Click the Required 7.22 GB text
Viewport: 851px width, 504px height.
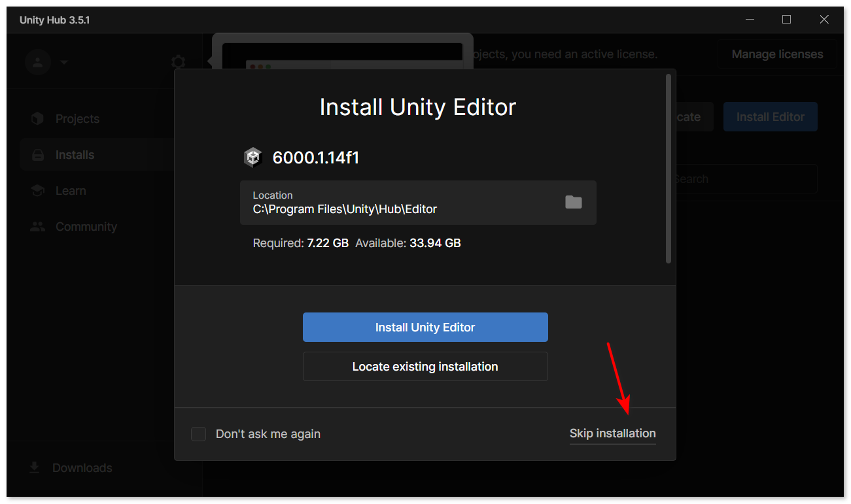click(301, 243)
